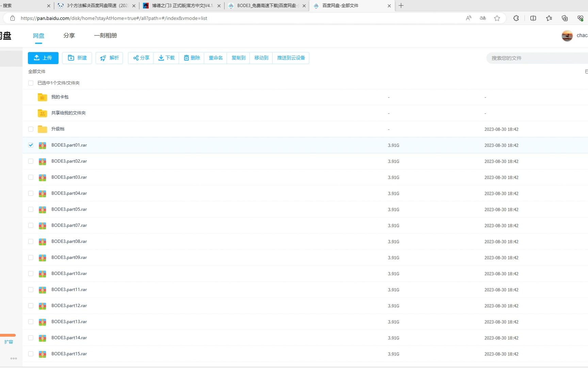Viewport: 588px width, 368px height.
Task: Open a new browser tab
Action: (401, 5)
